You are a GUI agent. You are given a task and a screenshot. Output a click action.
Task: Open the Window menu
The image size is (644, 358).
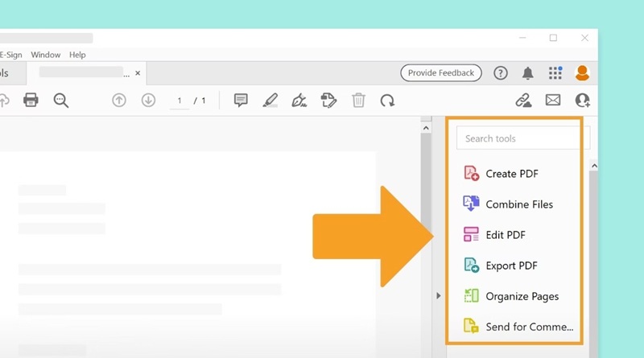(x=46, y=55)
